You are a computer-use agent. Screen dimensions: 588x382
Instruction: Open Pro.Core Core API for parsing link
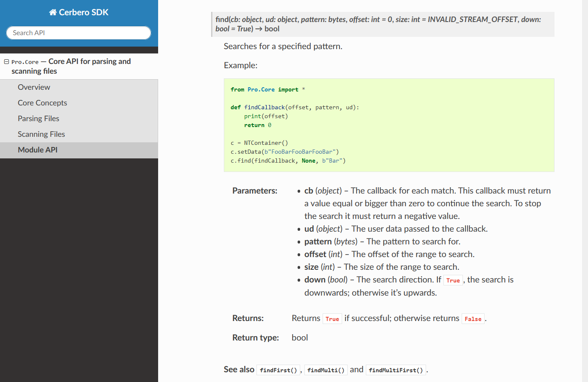pyautogui.click(x=71, y=66)
